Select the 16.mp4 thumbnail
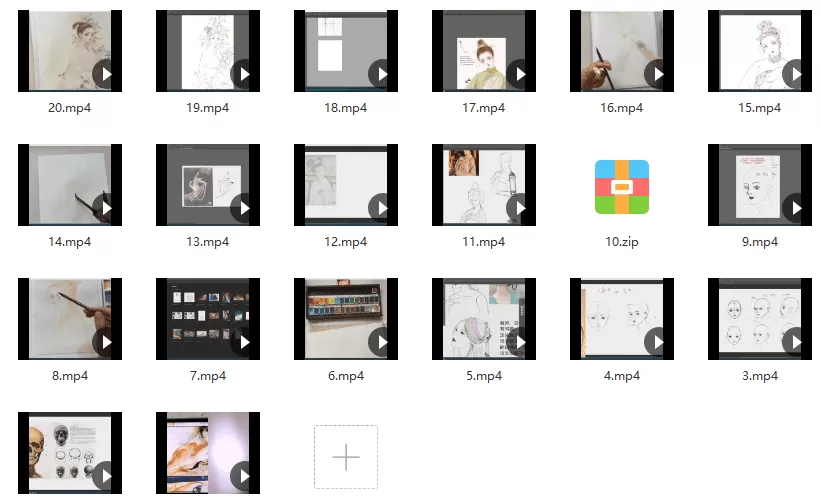The width and height of the screenshot is (821, 504). tap(621, 51)
